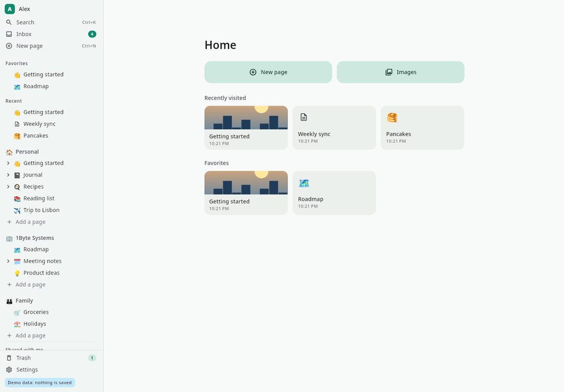Image resolution: width=564 pixels, height=392 pixels.
Task: Click the Inbox tray icon
Action: [x=9, y=34]
